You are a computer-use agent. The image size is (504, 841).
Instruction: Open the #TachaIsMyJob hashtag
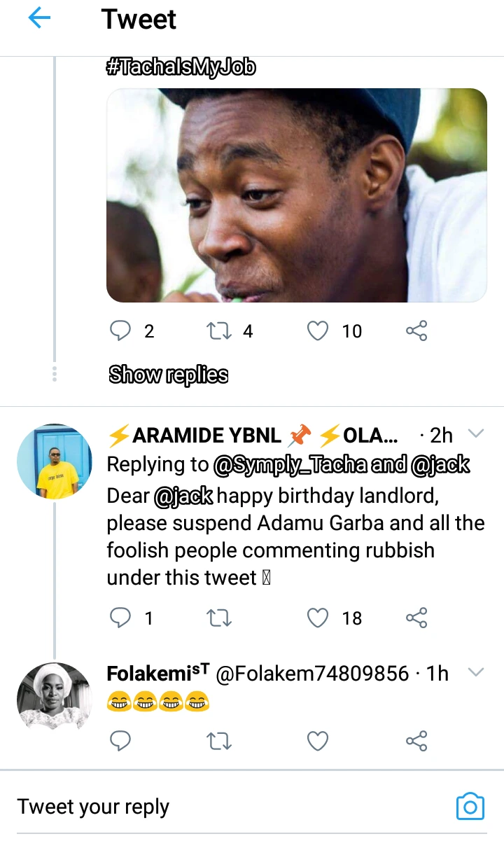pyautogui.click(x=181, y=67)
